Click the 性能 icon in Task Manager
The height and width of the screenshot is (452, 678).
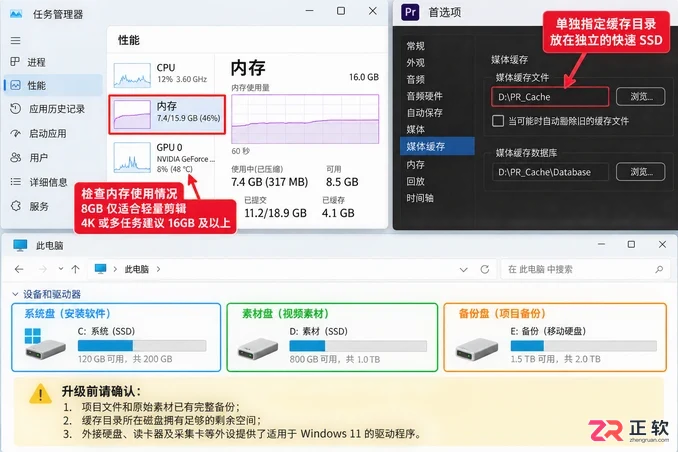(x=16, y=85)
